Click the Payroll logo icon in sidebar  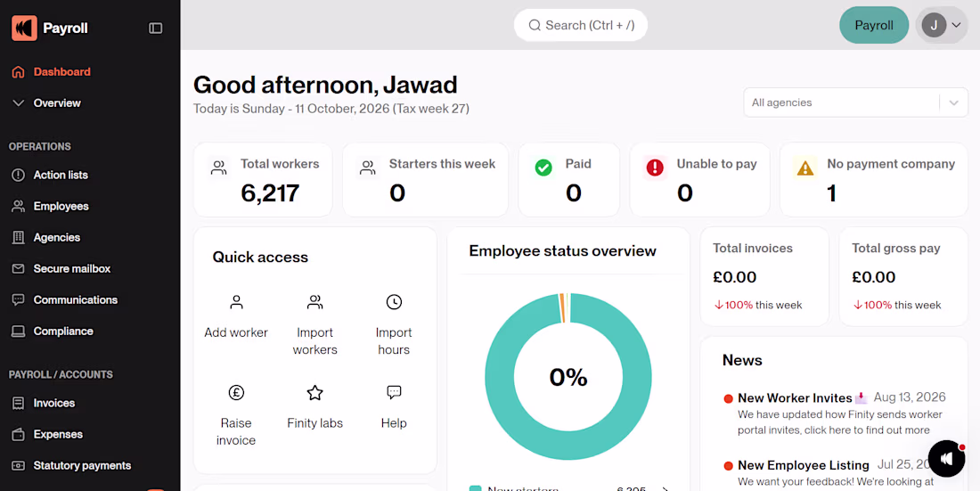24,29
